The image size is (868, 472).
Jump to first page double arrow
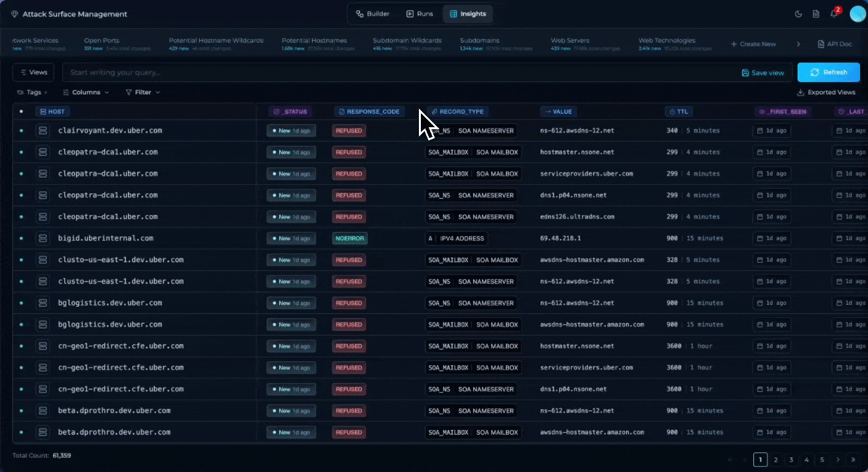coord(730,460)
